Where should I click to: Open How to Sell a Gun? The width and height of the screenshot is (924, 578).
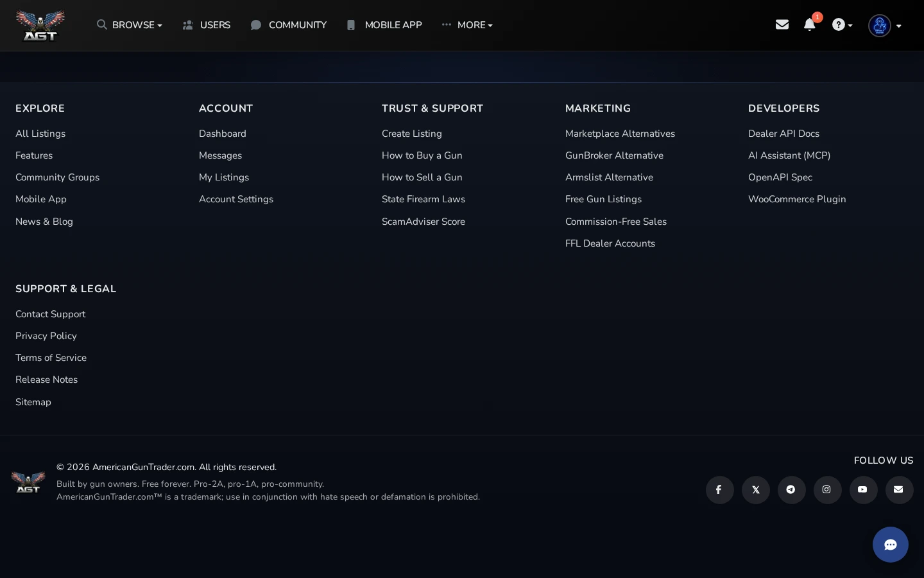point(422,177)
